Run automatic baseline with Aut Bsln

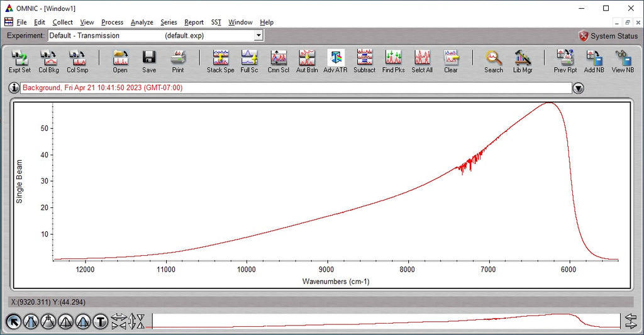coord(307,61)
